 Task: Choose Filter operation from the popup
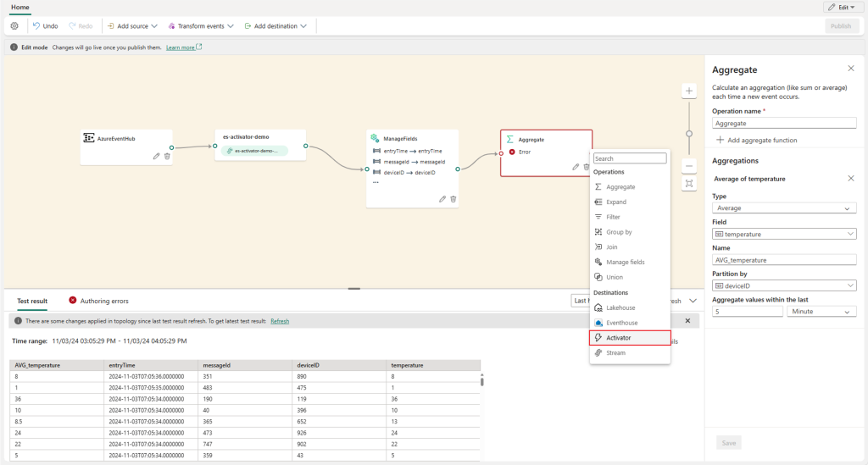pos(630,217)
